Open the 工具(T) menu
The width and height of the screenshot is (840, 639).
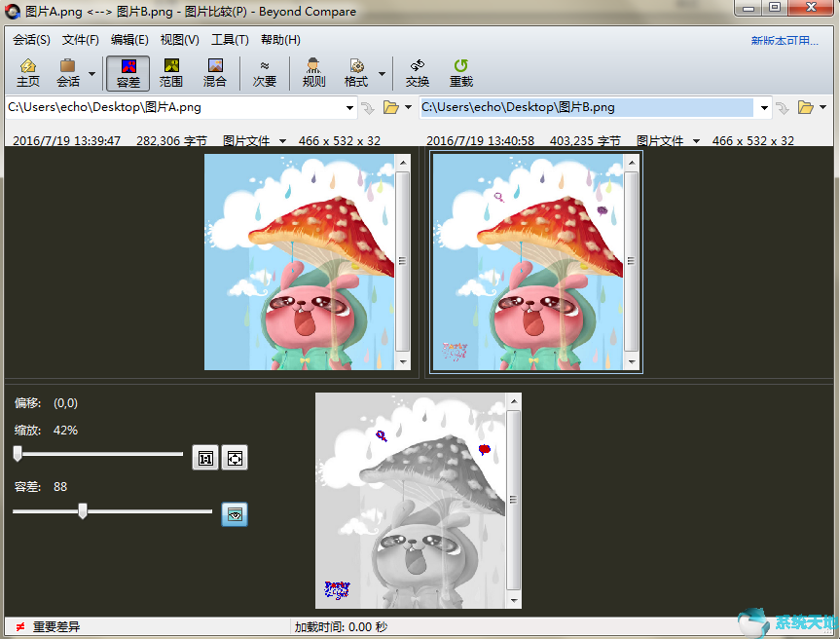(x=230, y=40)
